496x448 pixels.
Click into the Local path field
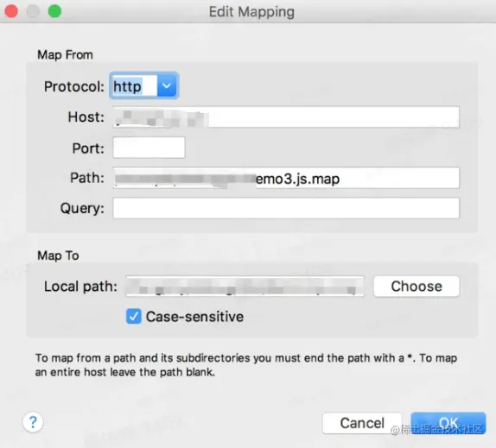coord(245,287)
